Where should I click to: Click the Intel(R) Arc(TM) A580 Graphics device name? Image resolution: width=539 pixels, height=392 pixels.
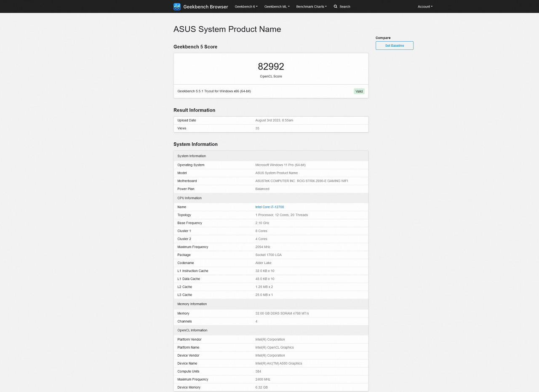279,363
